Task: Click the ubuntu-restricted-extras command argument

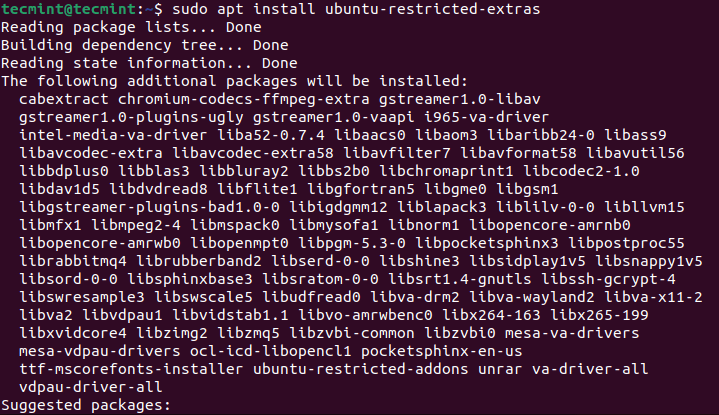Action: click(x=433, y=9)
